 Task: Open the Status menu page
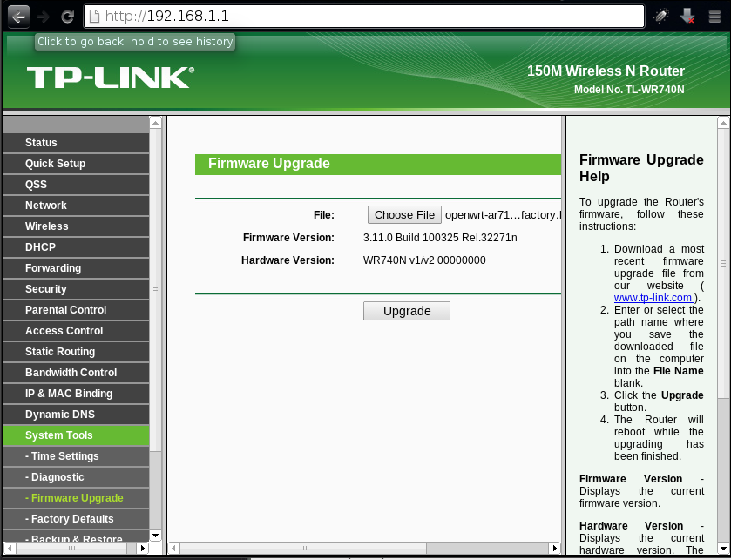click(x=76, y=143)
